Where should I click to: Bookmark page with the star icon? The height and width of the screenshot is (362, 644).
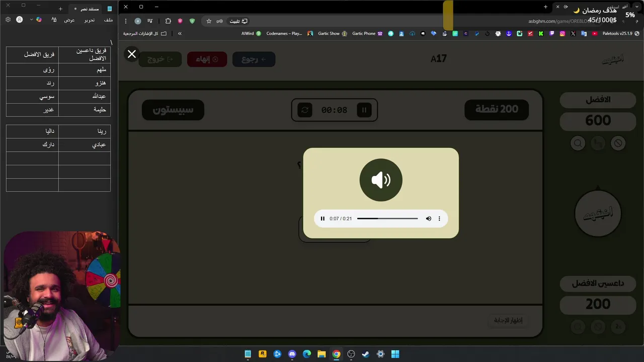(209, 21)
